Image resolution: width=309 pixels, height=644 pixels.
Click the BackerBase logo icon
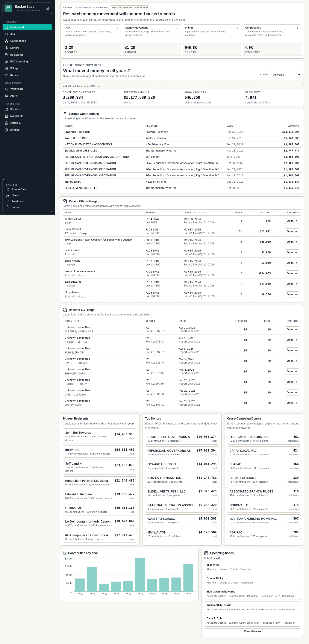tap(8, 9)
